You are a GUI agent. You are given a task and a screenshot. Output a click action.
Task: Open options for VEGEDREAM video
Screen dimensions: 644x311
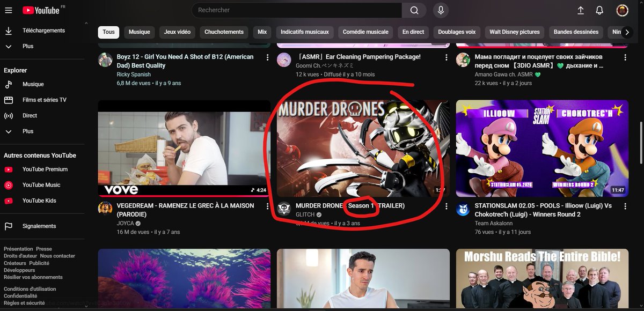[x=267, y=206]
